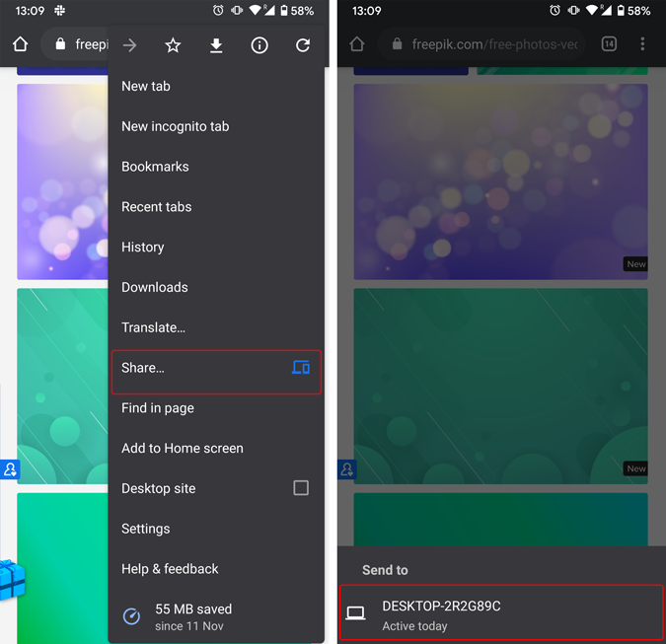Open page info icon
The height and width of the screenshot is (644, 666).
259,45
